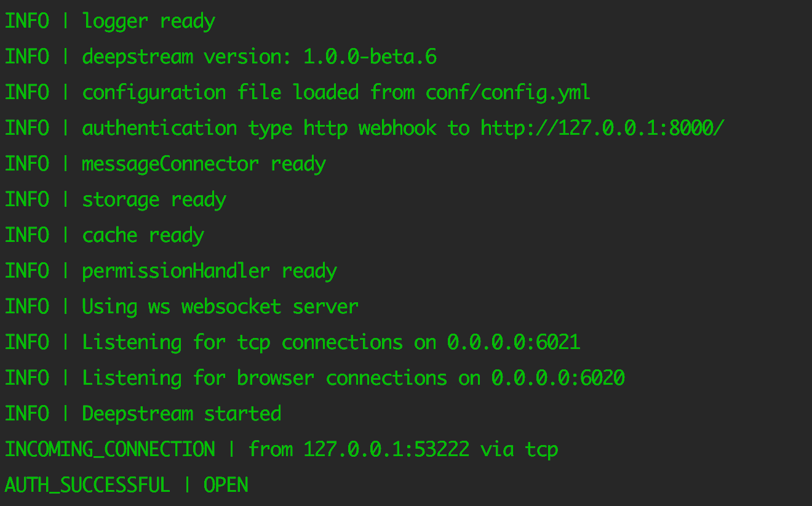
Task: Click the word 'authentication' in log
Action: (x=159, y=128)
